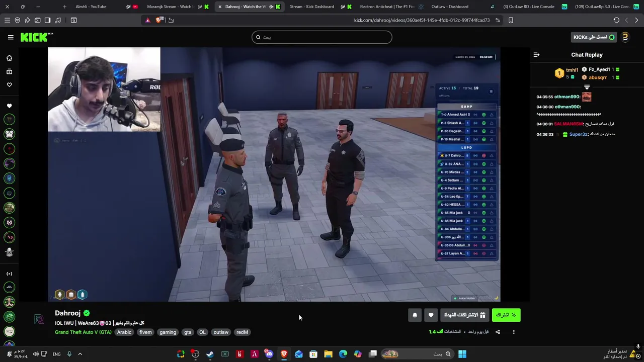Click Fz_Ayed1 in chat leaderboard
Viewport: 644px width, 362px height.
click(599, 69)
